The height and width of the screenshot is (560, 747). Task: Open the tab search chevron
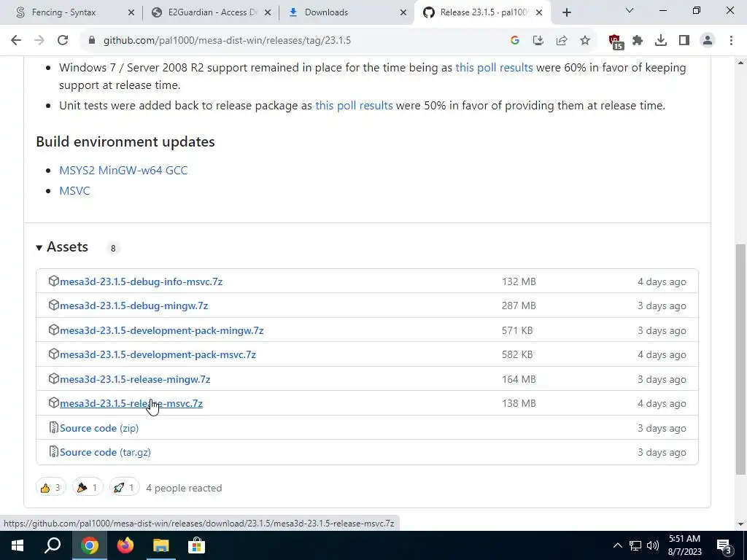click(x=630, y=10)
